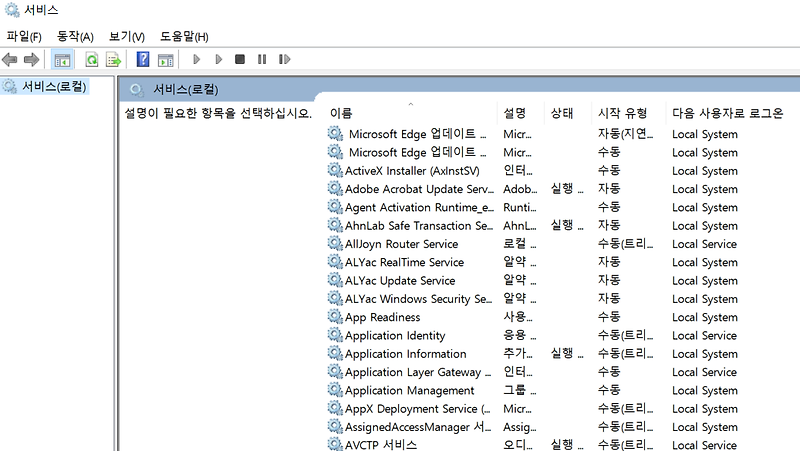Click 자동 start type of ALYac Update Service
This screenshot has height=451, width=800.
[609, 280]
